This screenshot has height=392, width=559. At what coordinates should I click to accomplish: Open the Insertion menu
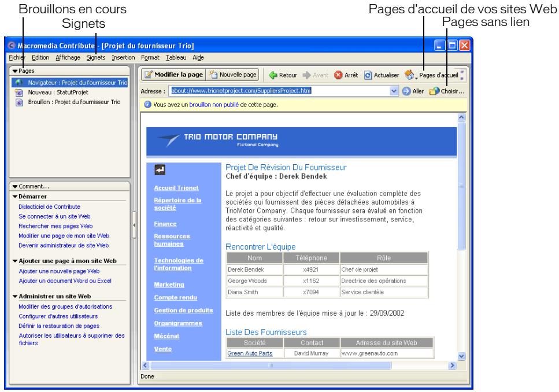click(x=123, y=57)
